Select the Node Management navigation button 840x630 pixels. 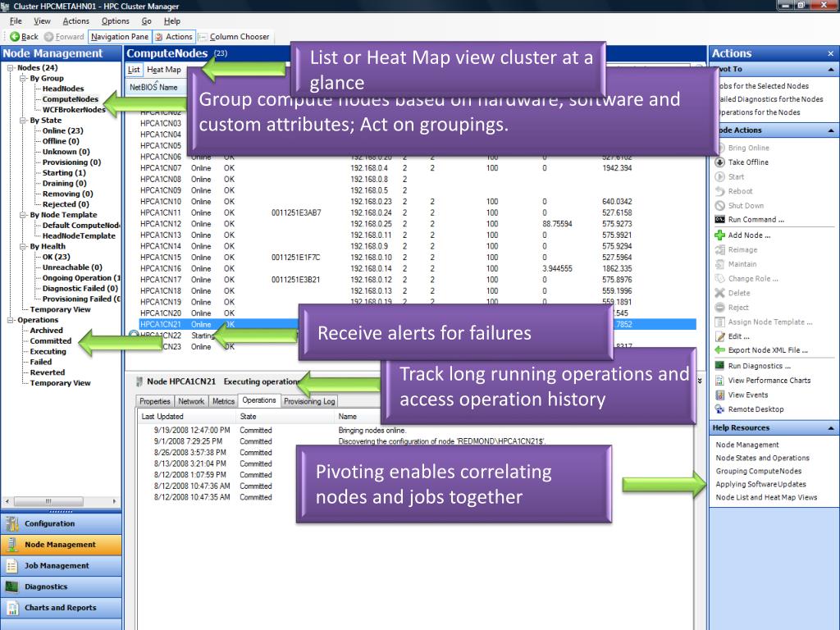[x=61, y=545]
